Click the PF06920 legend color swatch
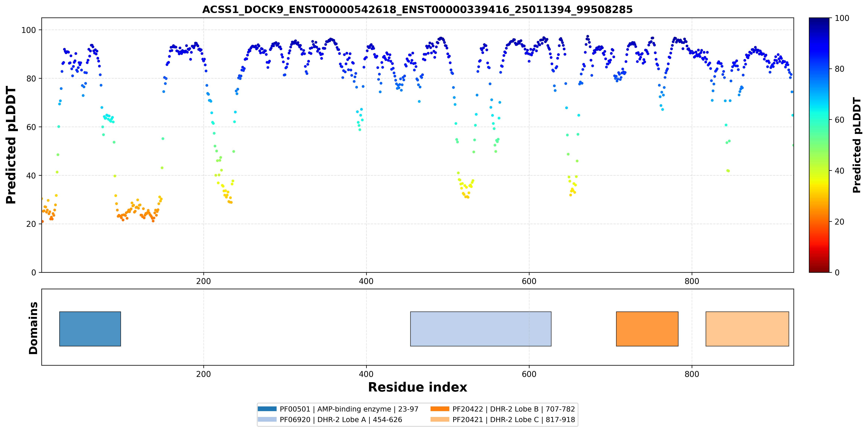This screenshot has height=432, width=868. [x=267, y=419]
